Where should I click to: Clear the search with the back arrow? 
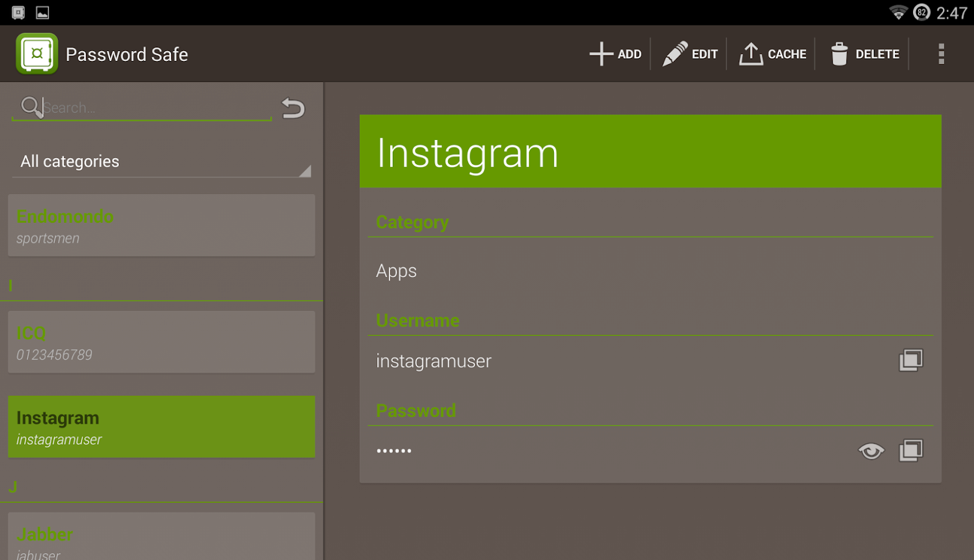coord(294,107)
